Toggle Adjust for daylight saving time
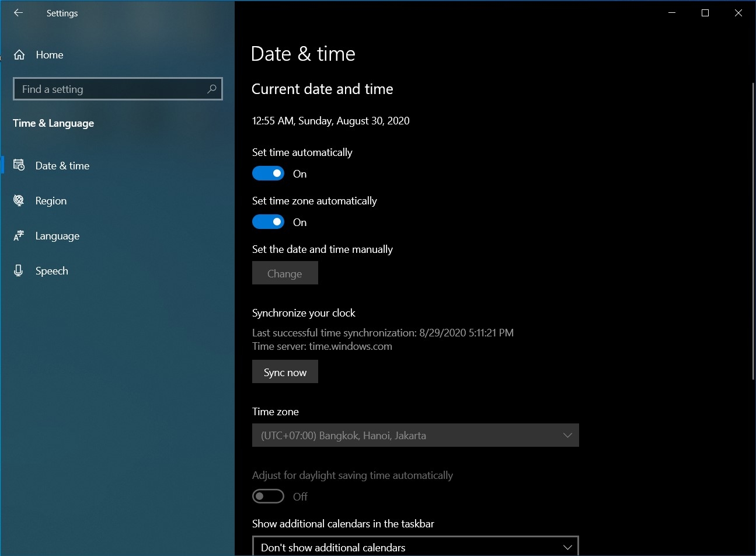This screenshot has width=756, height=556. (268, 496)
